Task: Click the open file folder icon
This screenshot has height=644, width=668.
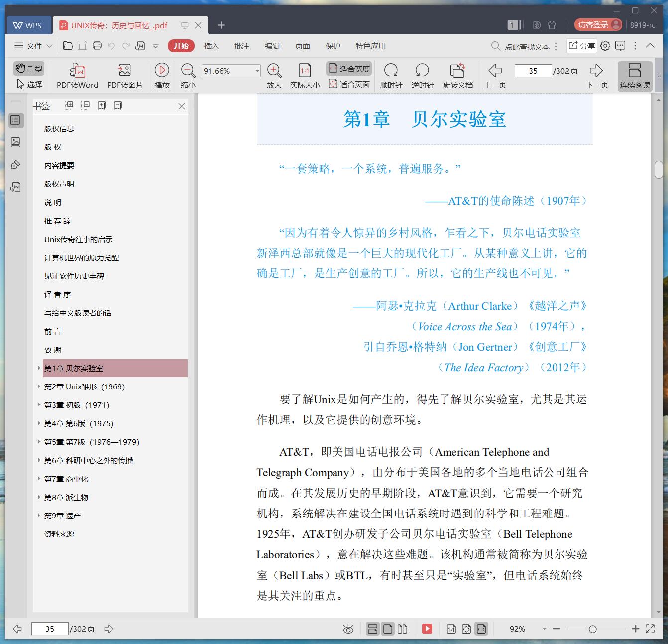Action: [68, 46]
